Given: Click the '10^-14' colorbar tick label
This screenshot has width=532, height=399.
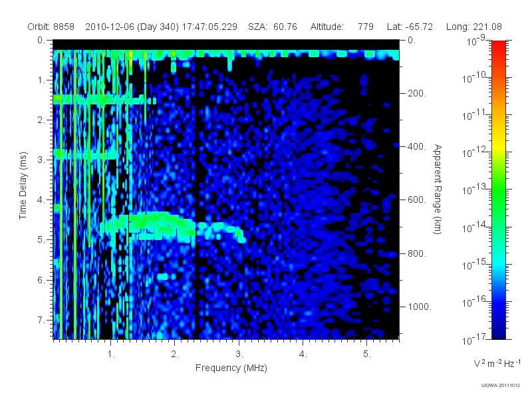Looking at the screenshot, I should (475, 227).
